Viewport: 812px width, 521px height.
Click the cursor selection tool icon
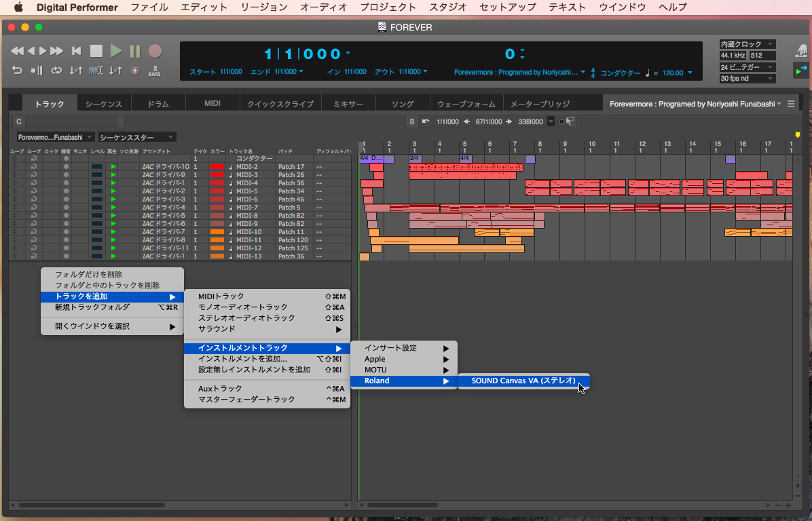click(570, 121)
